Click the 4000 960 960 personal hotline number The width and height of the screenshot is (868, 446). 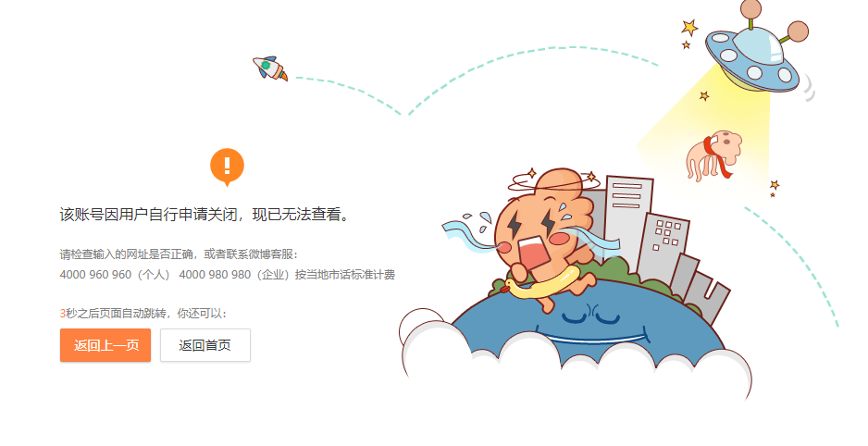(x=95, y=275)
